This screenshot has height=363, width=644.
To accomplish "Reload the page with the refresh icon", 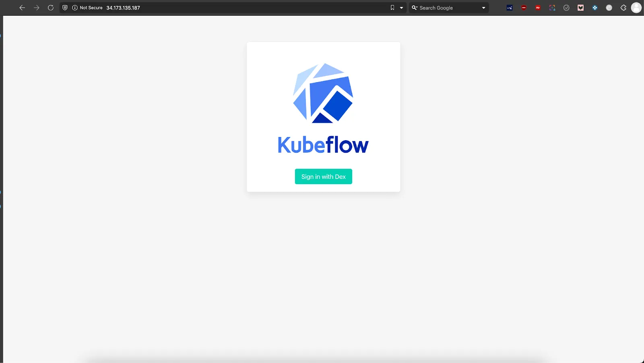I will pyautogui.click(x=51, y=8).
